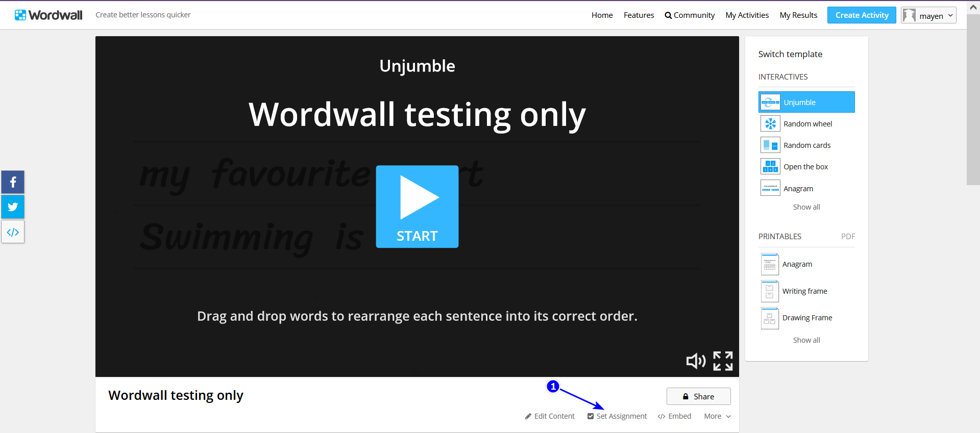Expand the More options menu
Image resolution: width=980 pixels, height=433 pixels.
click(717, 416)
